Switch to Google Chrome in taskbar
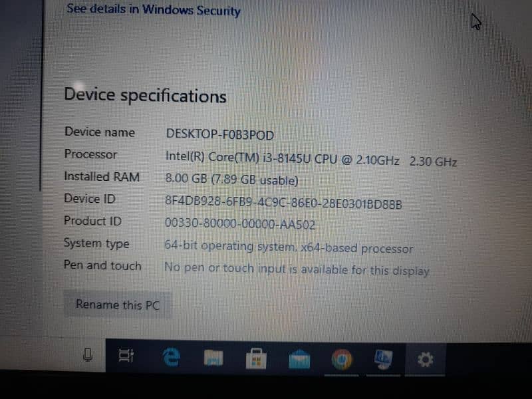Image resolution: width=532 pixels, height=399 pixels. tap(342, 359)
